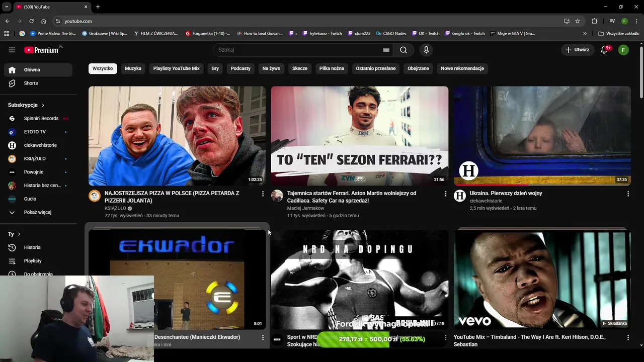The width and height of the screenshot is (644, 362).
Task: Click the search magnifier button
Action: point(404,50)
